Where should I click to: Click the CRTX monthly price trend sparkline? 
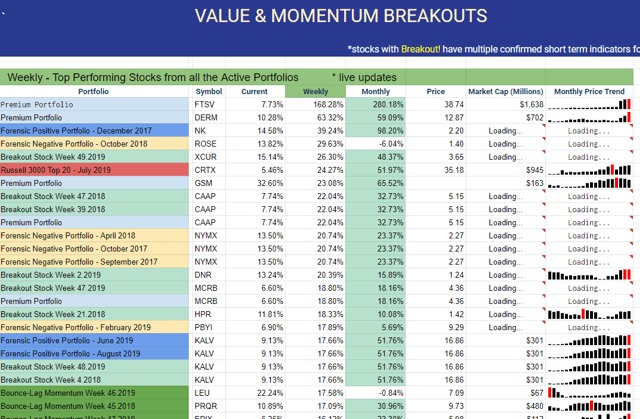(589, 170)
